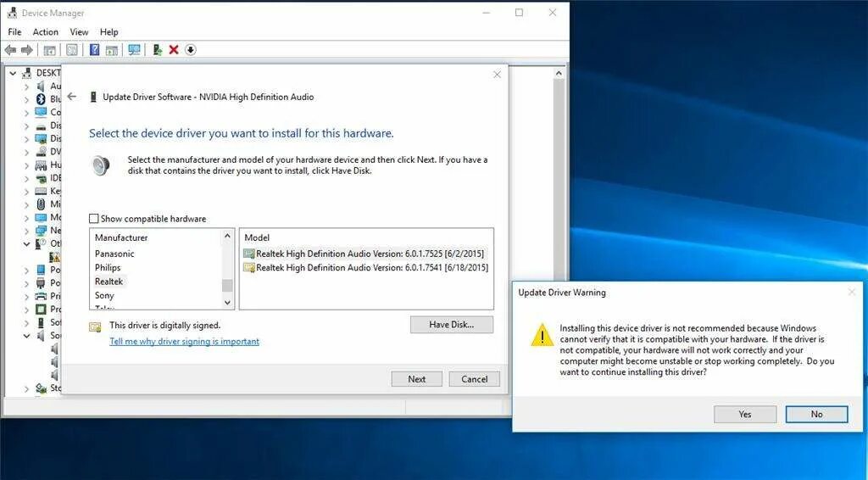
Task: Open the File menu
Action: (15, 32)
